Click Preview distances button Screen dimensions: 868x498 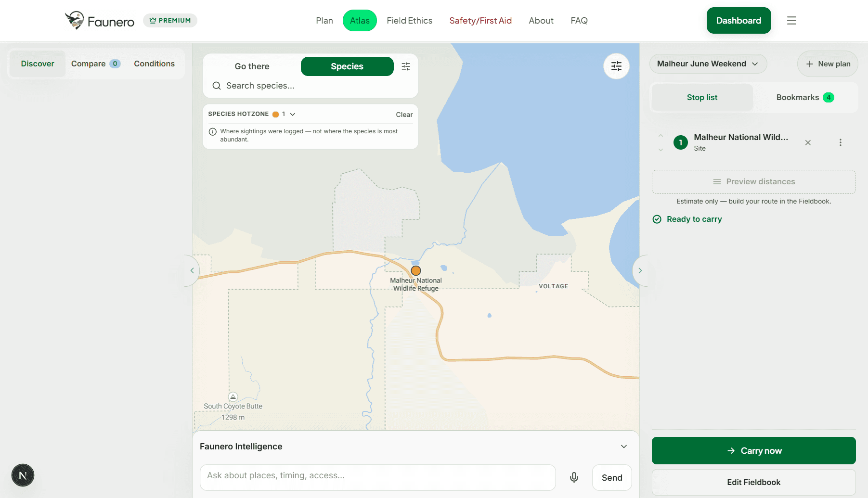coord(753,181)
